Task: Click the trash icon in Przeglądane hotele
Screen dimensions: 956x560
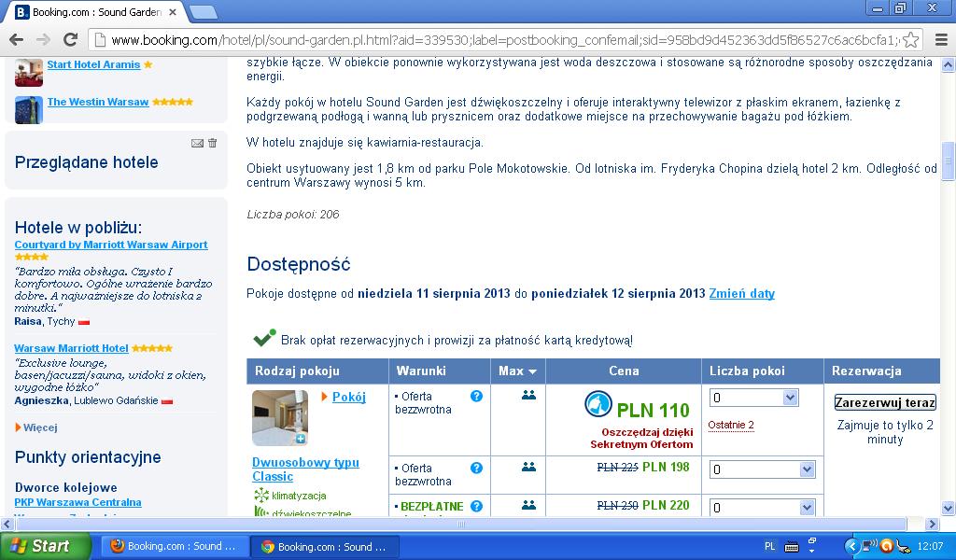Action: (212, 143)
